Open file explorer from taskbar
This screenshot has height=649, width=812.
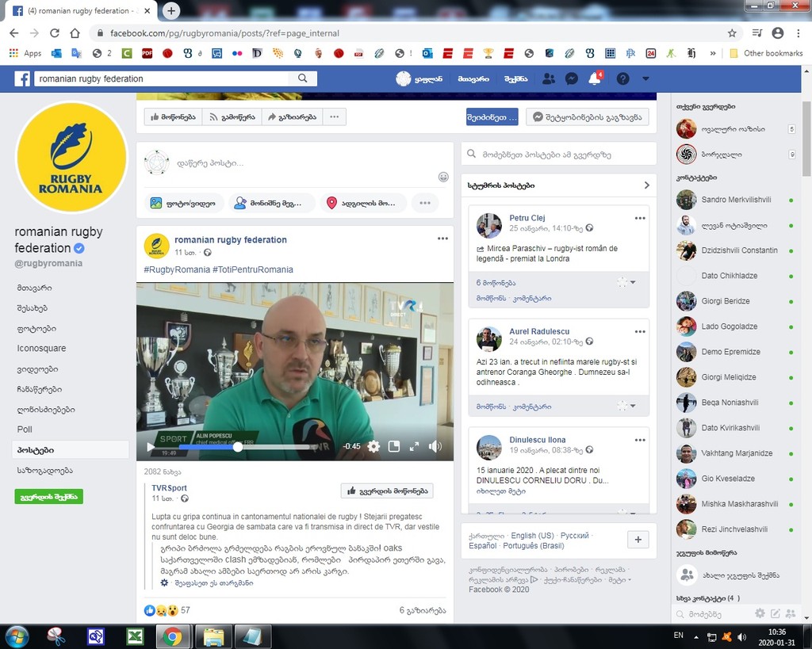213,636
